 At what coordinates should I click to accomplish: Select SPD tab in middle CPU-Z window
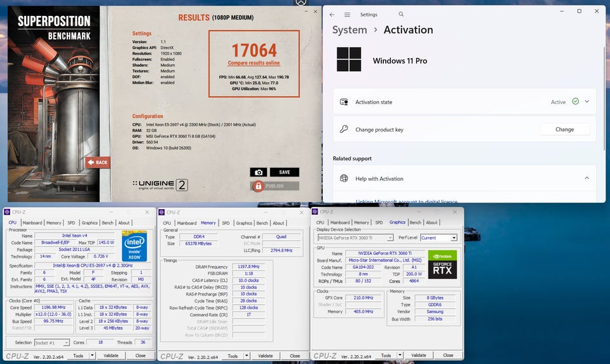point(226,223)
